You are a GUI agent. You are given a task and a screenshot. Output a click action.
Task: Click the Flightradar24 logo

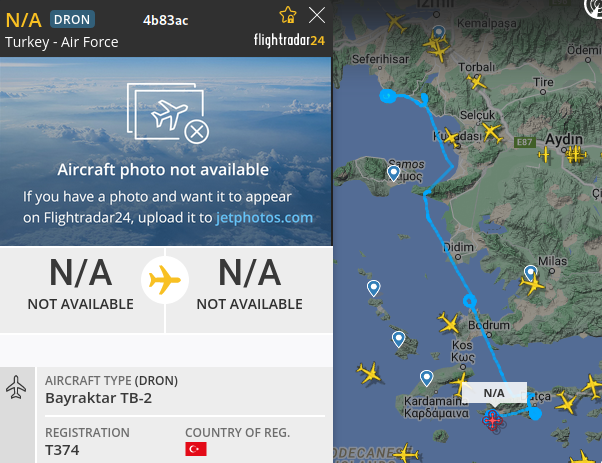(289, 40)
